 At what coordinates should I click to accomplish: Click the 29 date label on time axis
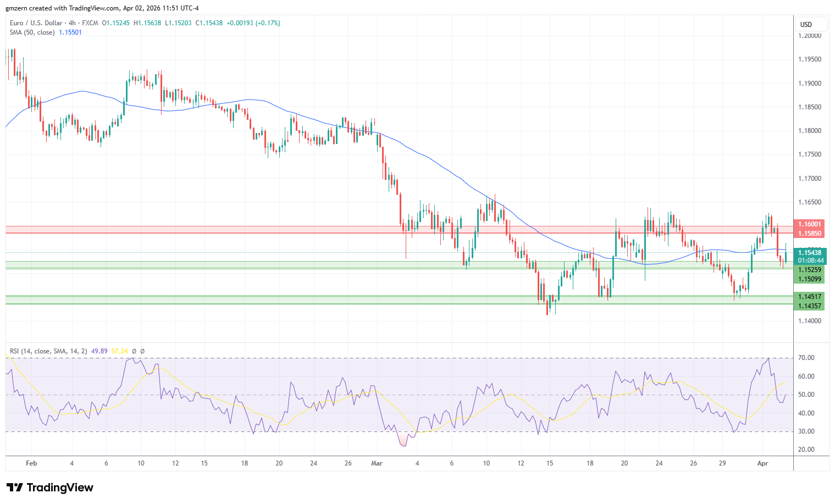tap(722, 463)
